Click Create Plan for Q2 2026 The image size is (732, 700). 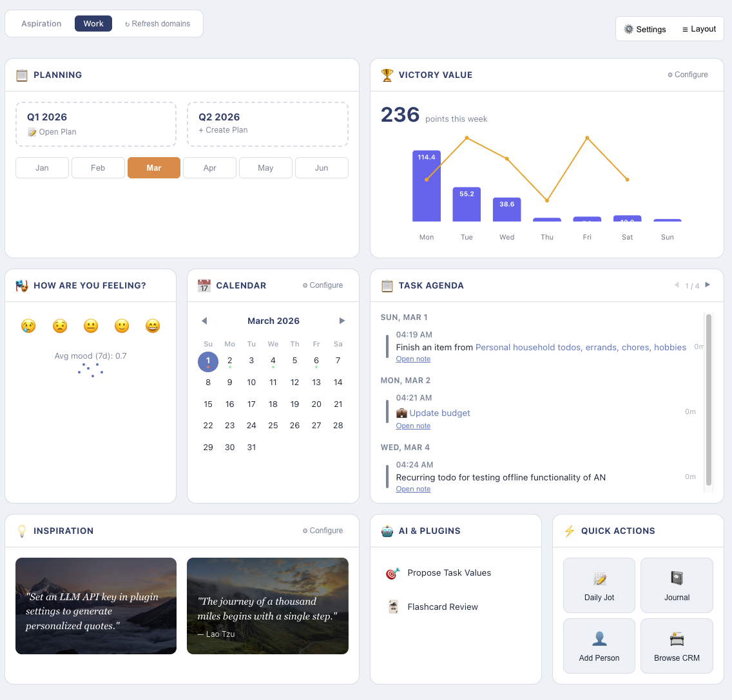point(223,130)
